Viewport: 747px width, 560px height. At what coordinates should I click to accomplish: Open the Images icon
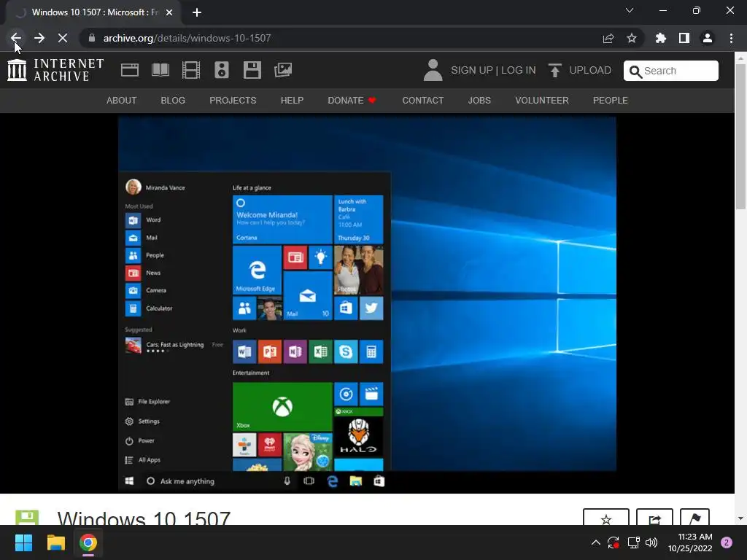pyautogui.click(x=283, y=70)
